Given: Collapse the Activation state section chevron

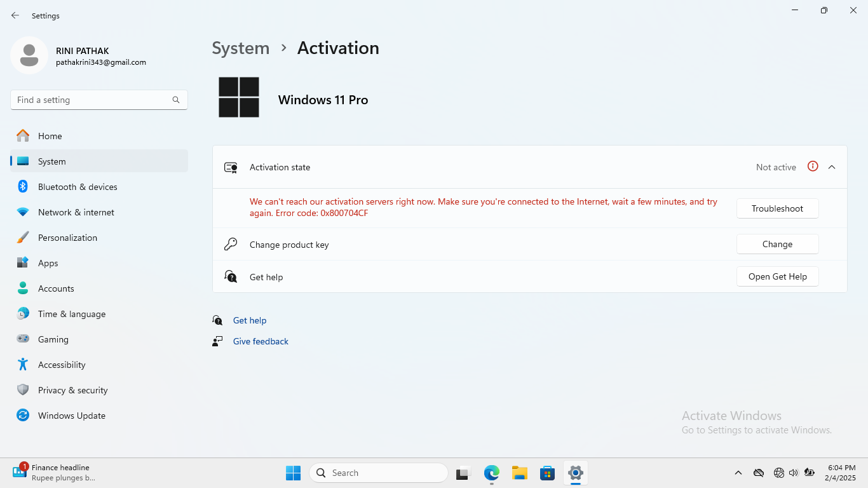Looking at the screenshot, I should (x=832, y=167).
